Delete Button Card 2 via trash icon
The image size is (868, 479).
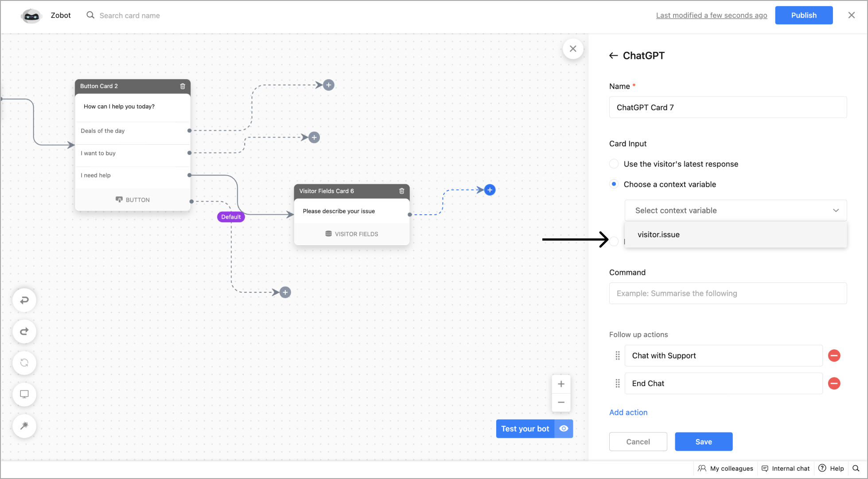click(x=183, y=86)
